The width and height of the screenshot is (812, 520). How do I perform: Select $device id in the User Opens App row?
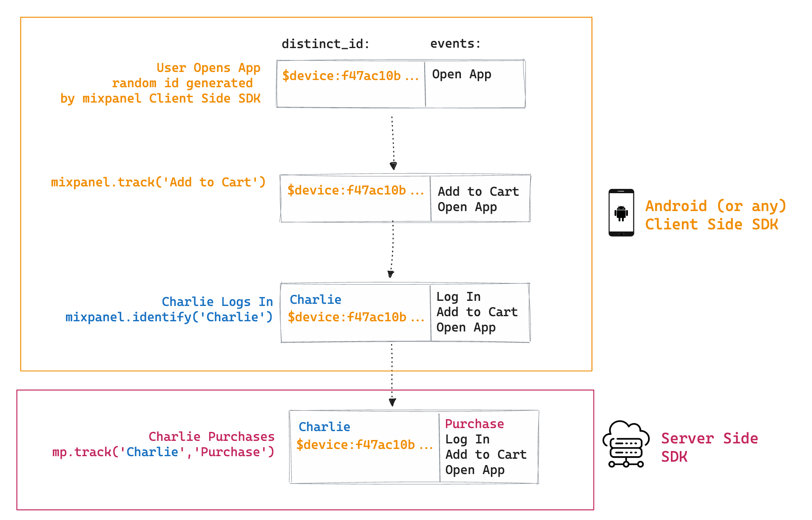click(351, 76)
